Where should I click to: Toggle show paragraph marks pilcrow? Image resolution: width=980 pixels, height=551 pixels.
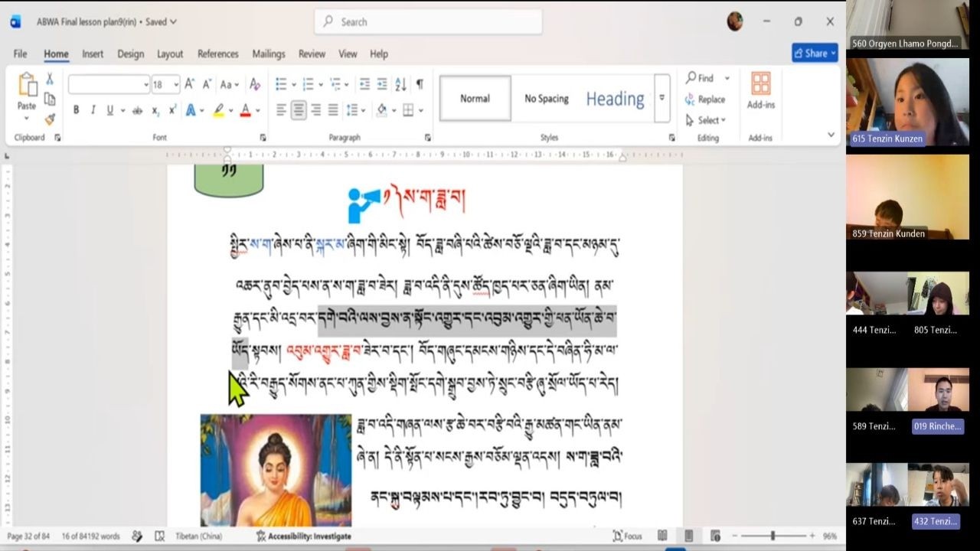420,84
